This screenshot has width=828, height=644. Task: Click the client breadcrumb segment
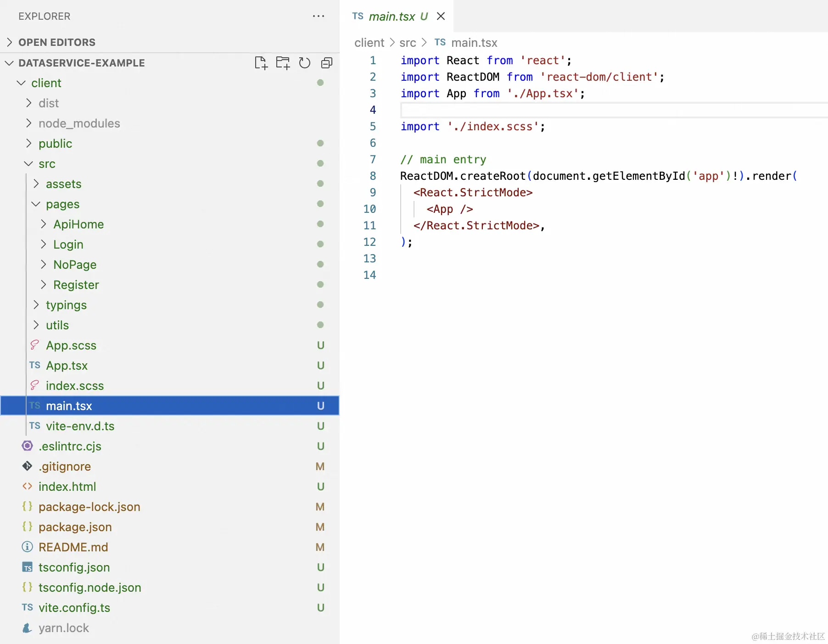(369, 43)
